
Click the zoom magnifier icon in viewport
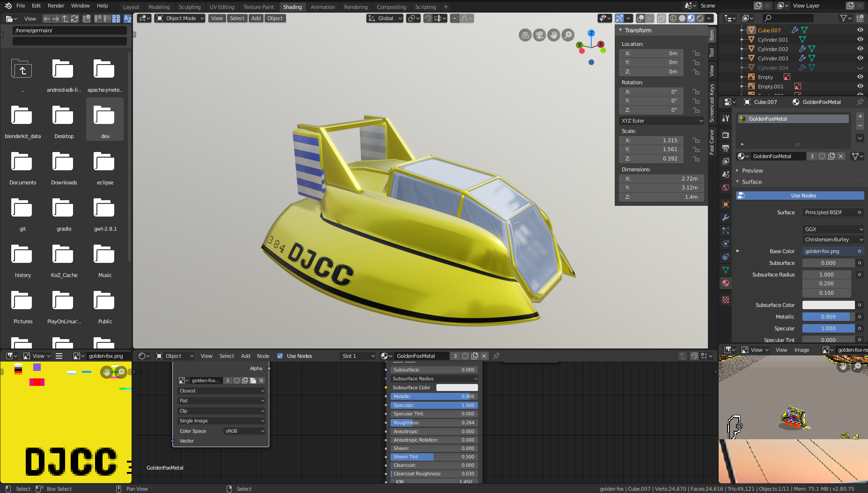point(568,35)
